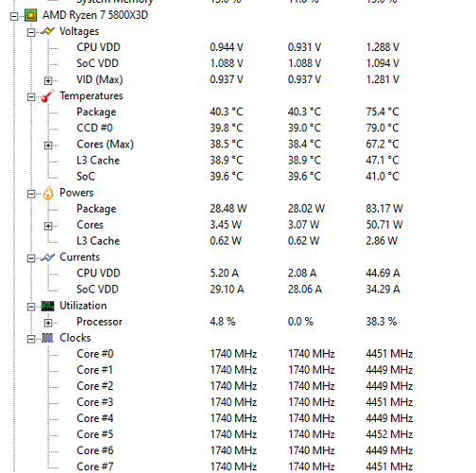Screen dimensions: 476x473
Task: Click the 4452 MHz Core #5 max value
Action: tap(389, 434)
